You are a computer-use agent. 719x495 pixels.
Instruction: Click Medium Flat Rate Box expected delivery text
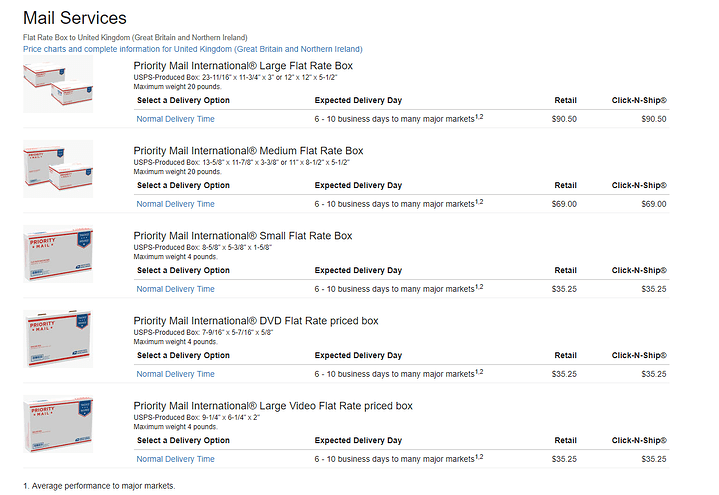pos(398,203)
